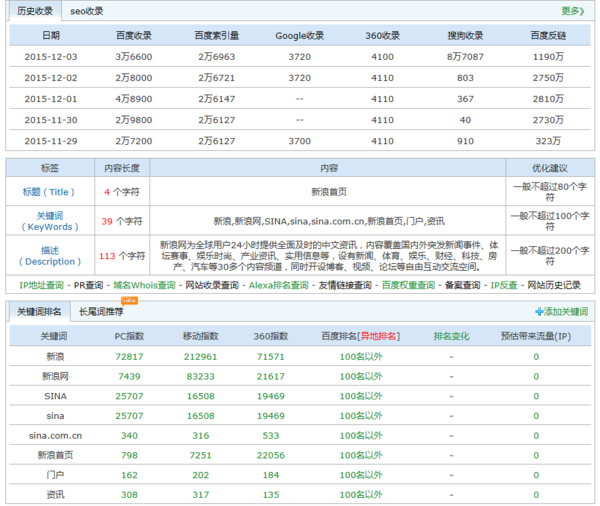Open the seo收录 tab

pyautogui.click(x=86, y=11)
